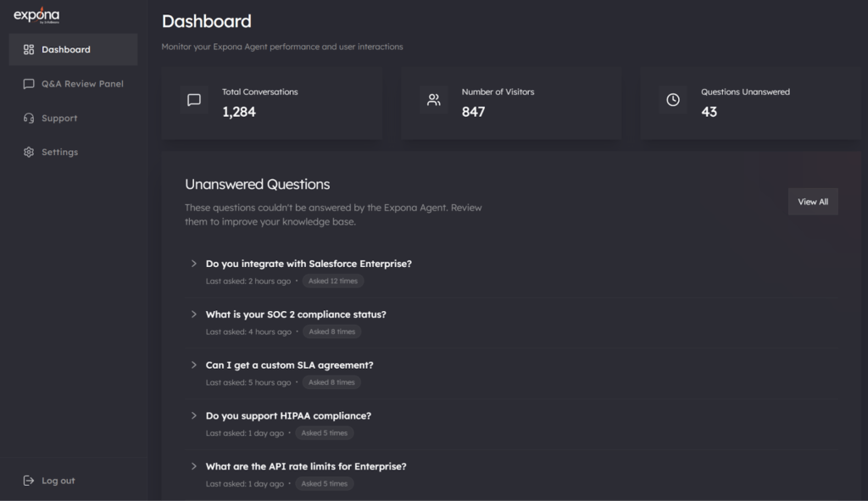The width and height of the screenshot is (868, 501).
Task: Click the Settings gear icon
Action: (x=29, y=153)
